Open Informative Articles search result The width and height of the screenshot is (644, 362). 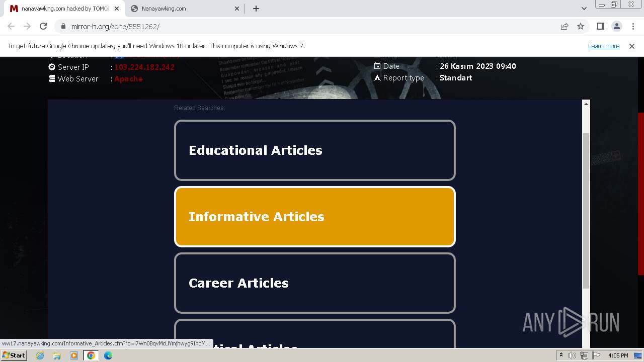point(315,217)
